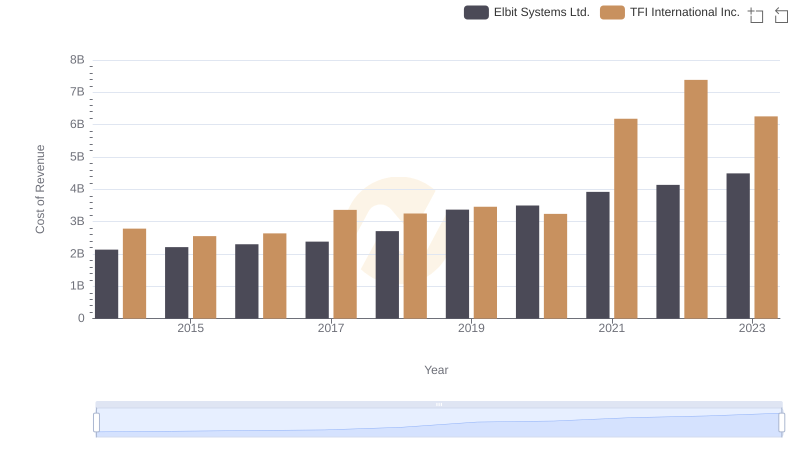Select the Elbit Systems 2019 bar
Viewport: 800px width, 461px height.
click(457, 264)
